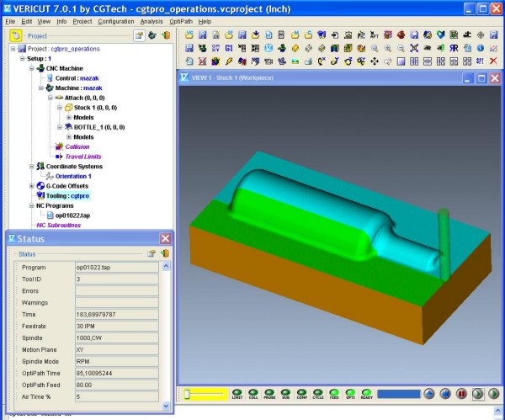Screen dimensions: 505x420
Task: Click the Rewind NC program button
Action: point(445,394)
